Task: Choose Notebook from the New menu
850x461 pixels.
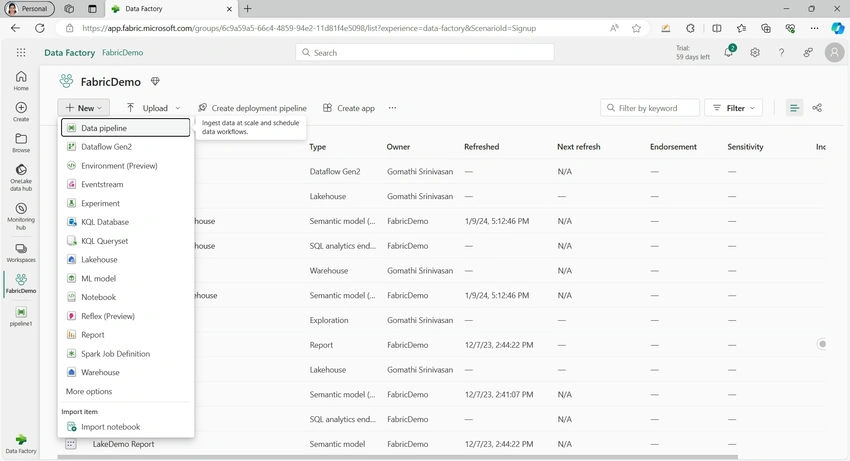Action: (x=126, y=297)
